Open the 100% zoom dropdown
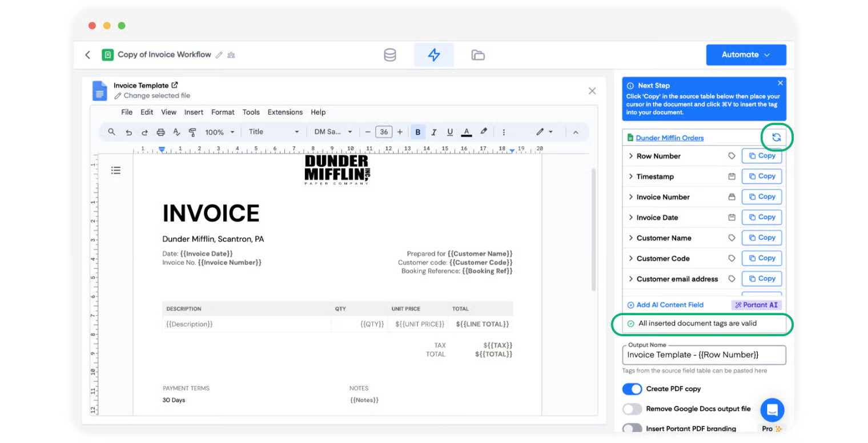This screenshot has height=443, width=868. pyautogui.click(x=220, y=132)
